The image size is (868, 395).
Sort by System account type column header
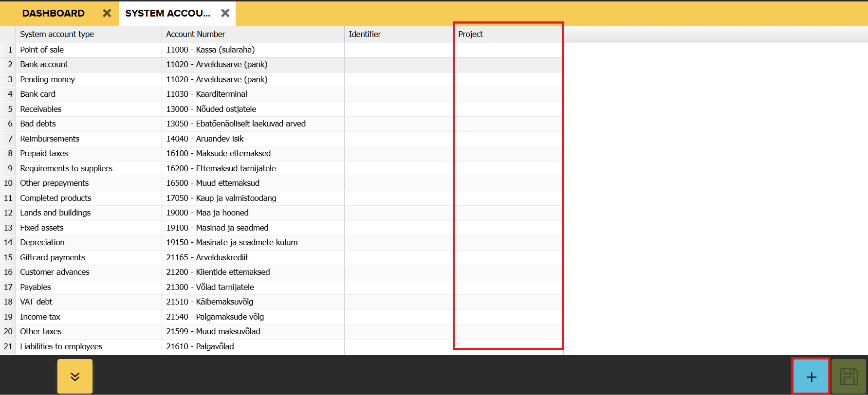tap(57, 34)
